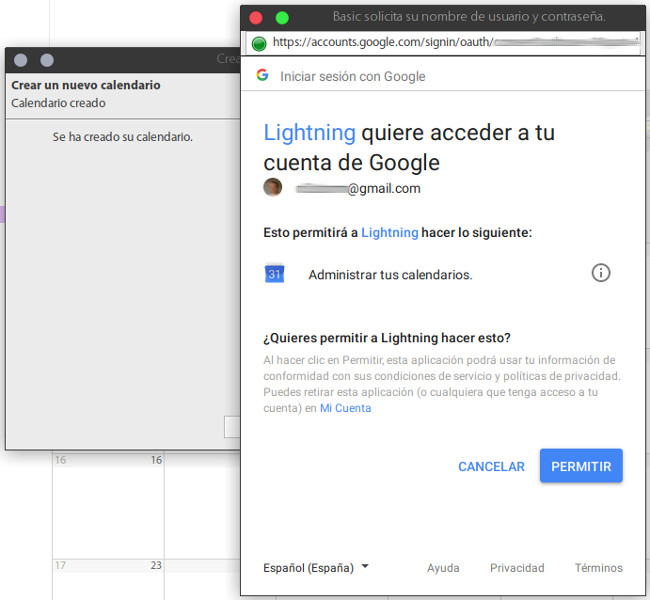Viewport: 650px width, 600px height.
Task: Click the partly hidden button in the calendar wizard
Action: pos(232,427)
